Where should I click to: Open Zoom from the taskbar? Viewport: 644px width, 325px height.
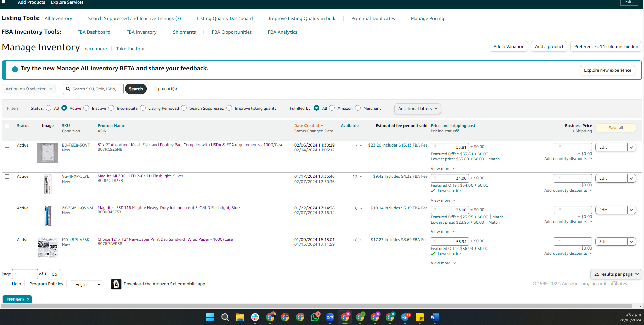[330, 317]
